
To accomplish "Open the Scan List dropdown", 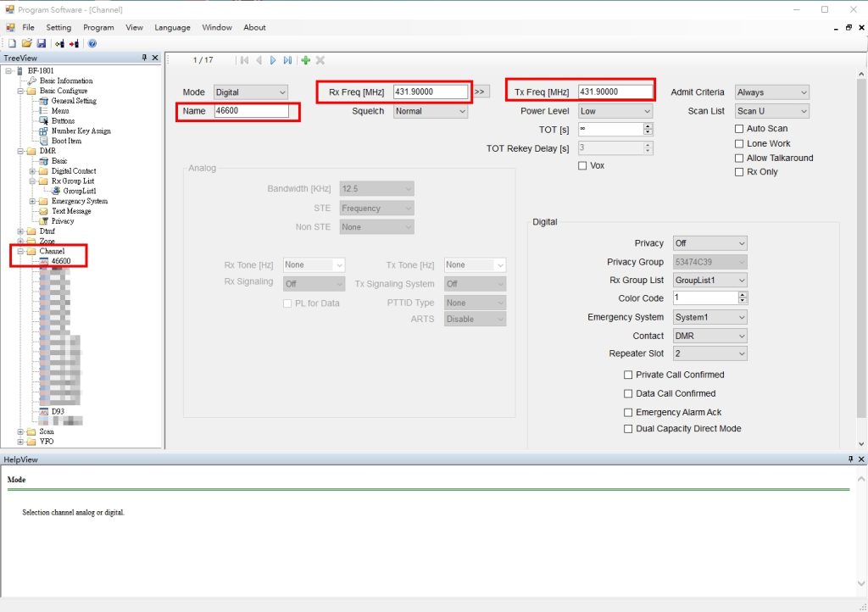I will pyautogui.click(x=772, y=111).
